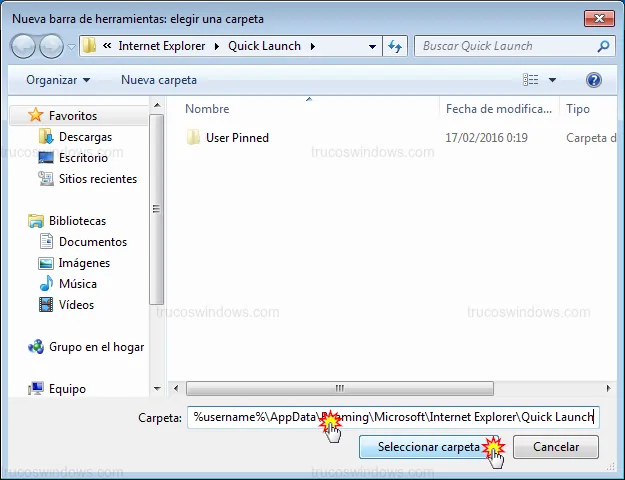Click the Descargas folder icon in sidebar

(x=45, y=137)
